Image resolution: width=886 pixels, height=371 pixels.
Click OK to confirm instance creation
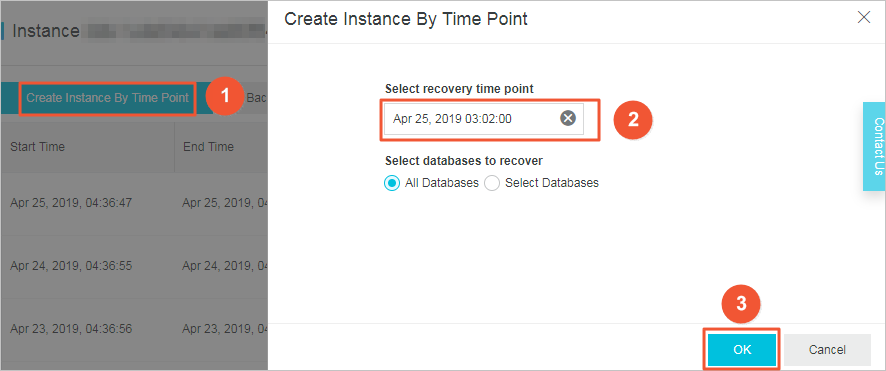pyautogui.click(x=742, y=350)
